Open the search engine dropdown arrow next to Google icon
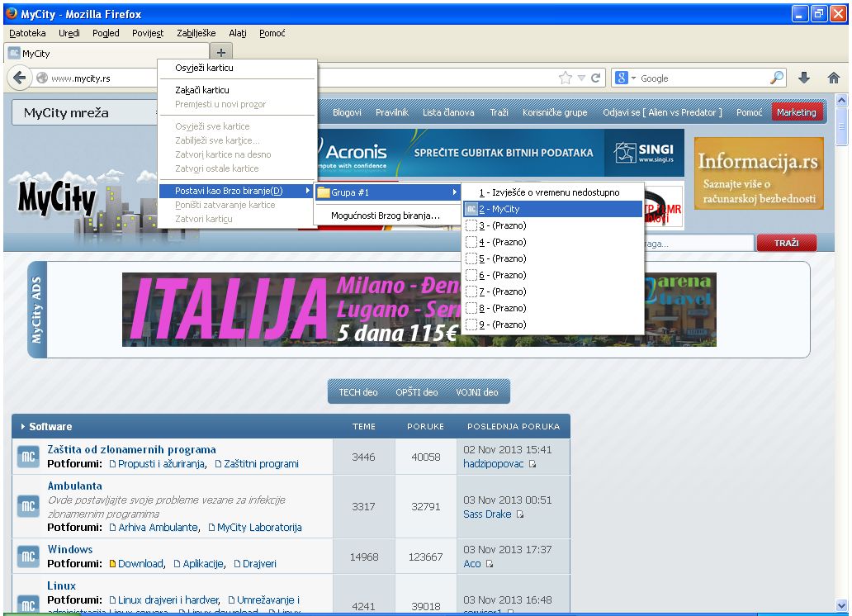The height and width of the screenshot is (616, 852). tap(633, 78)
